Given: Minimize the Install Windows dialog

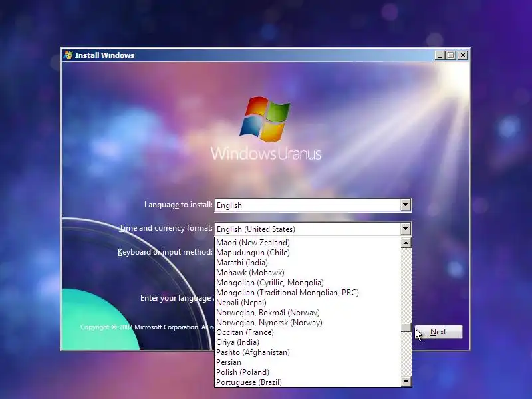Looking at the screenshot, I should [440, 55].
